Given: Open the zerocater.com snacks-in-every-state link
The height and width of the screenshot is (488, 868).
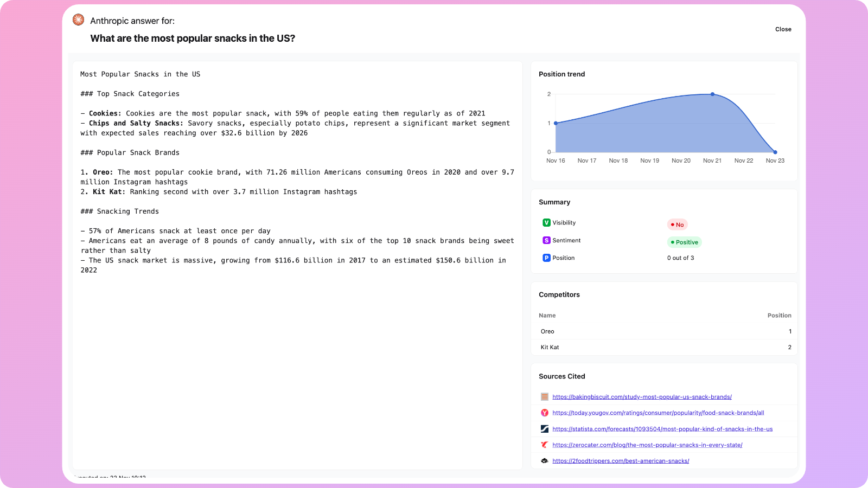Looking at the screenshot, I should pyautogui.click(x=647, y=445).
